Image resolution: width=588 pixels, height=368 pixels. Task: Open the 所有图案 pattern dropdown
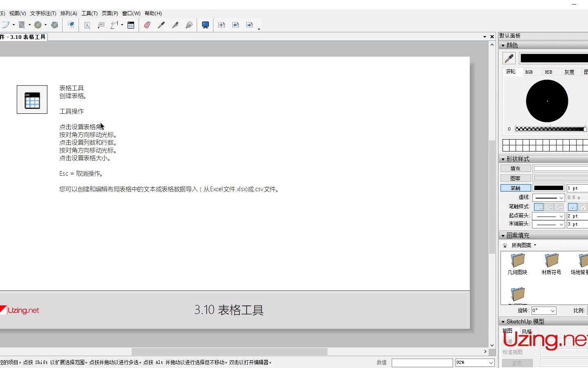click(524, 245)
